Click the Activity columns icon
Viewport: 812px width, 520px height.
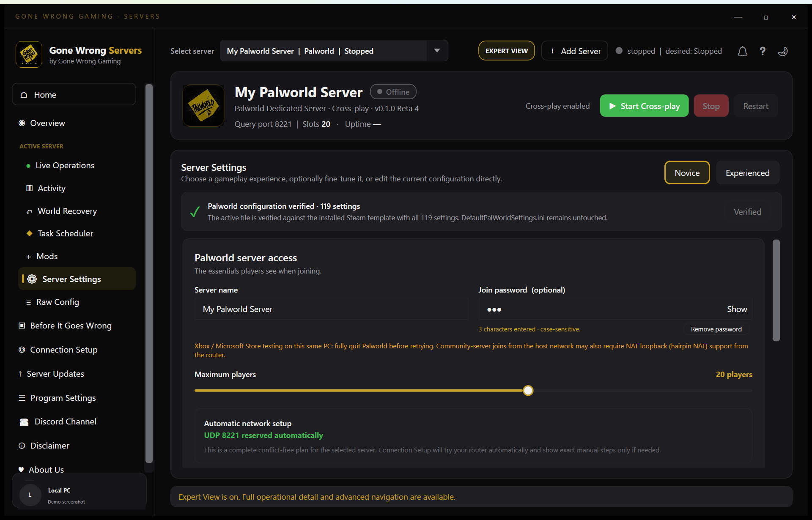click(x=29, y=188)
